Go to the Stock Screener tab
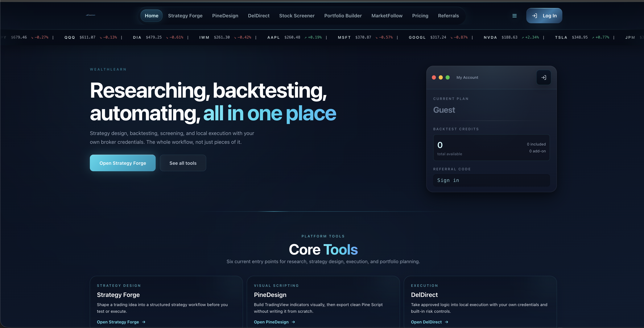644x328 pixels. click(297, 16)
